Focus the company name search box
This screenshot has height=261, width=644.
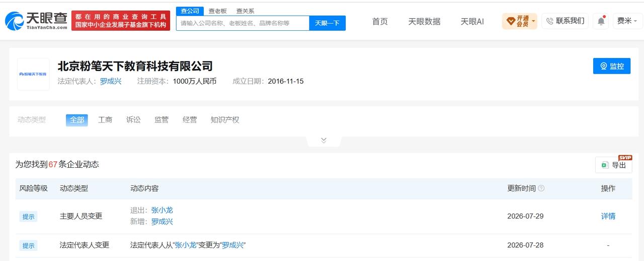click(x=243, y=23)
